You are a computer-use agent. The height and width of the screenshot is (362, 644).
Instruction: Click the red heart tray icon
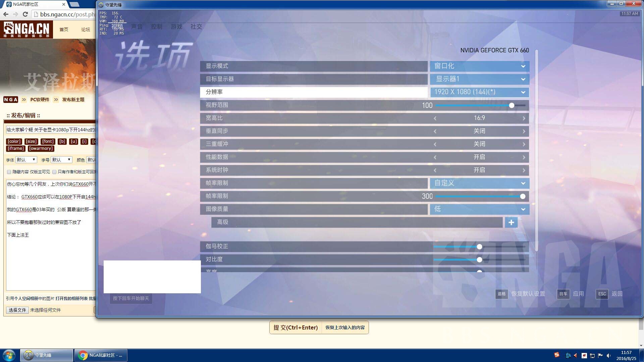(x=584, y=355)
